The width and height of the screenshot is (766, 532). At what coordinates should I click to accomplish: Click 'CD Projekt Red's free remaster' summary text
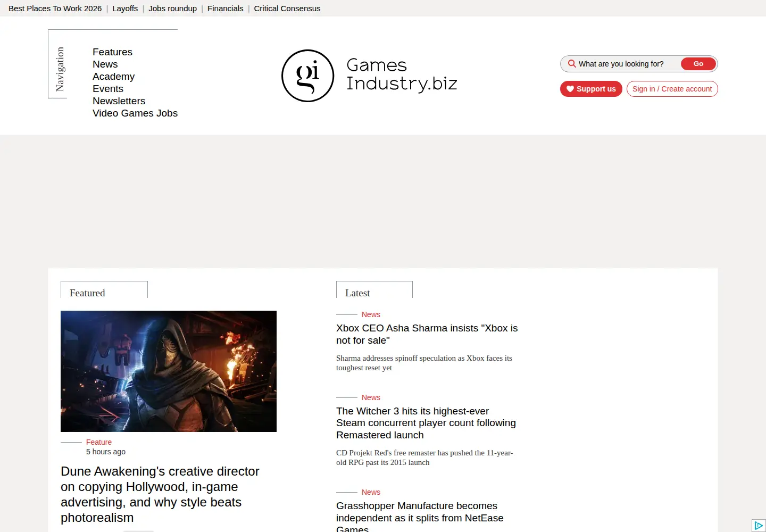pos(424,458)
